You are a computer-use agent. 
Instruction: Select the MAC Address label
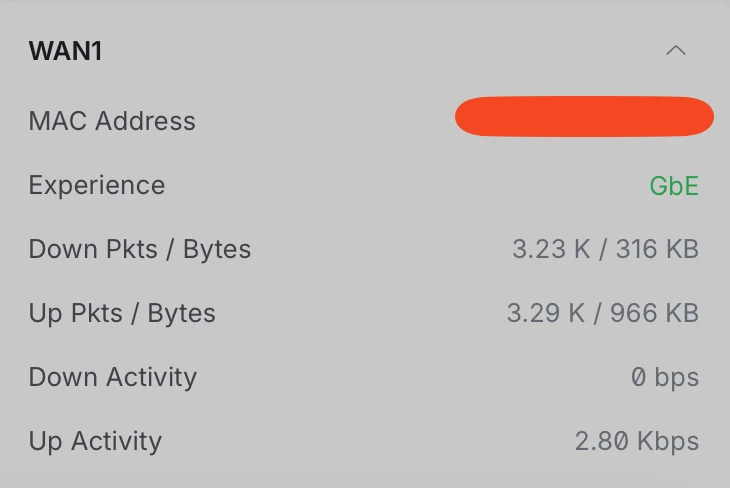click(x=112, y=121)
